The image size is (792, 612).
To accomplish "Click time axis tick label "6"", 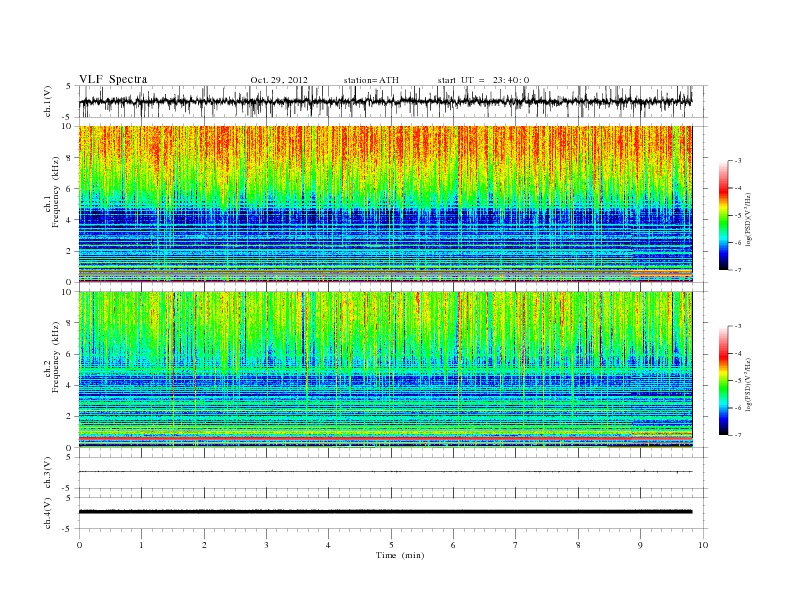I will [453, 545].
